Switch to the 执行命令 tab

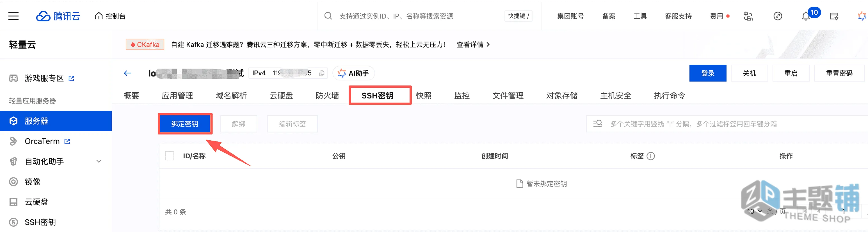(670, 96)
